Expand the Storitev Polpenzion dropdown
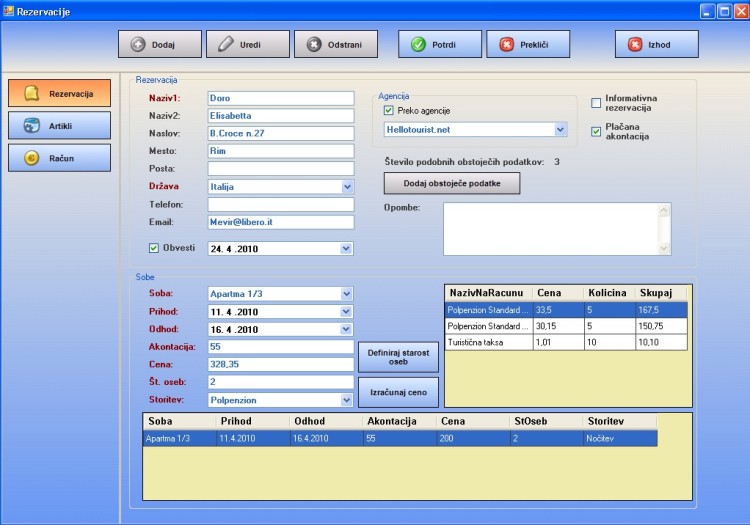 click(347, 399)
